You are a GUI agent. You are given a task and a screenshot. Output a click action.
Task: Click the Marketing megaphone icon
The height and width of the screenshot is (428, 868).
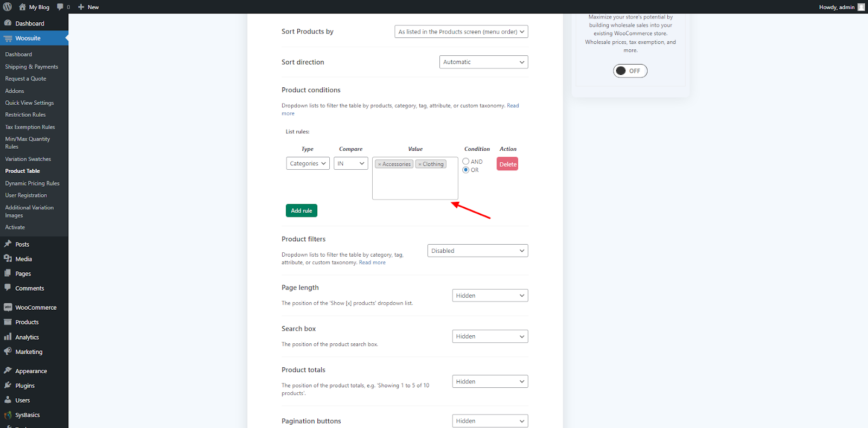[x=8, y=352]
